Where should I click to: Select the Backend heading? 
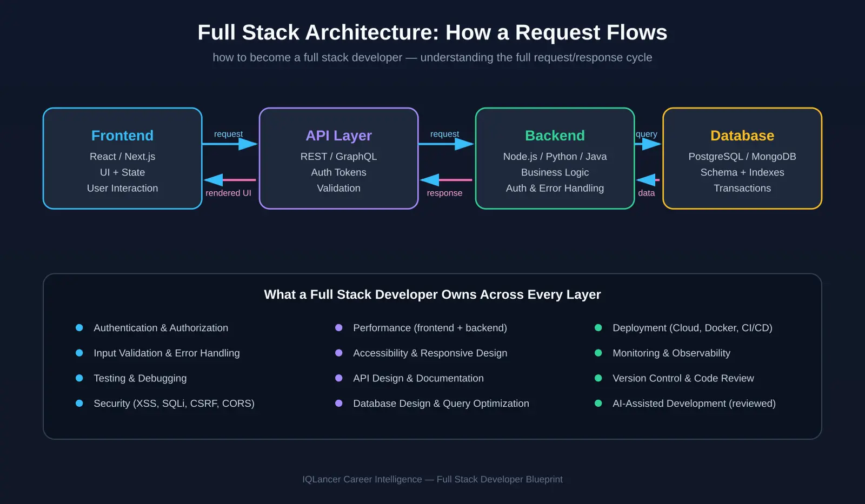(555, 136)
